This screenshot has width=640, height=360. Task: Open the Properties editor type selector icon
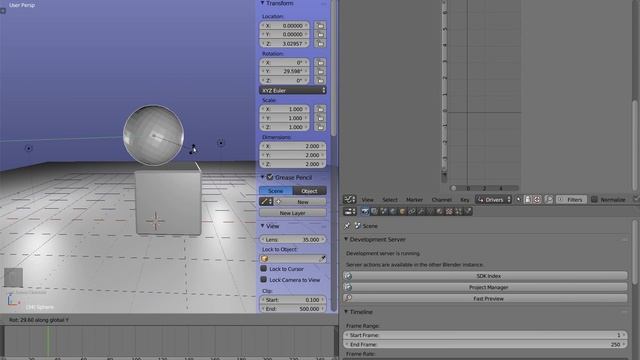tap(350, 211)
